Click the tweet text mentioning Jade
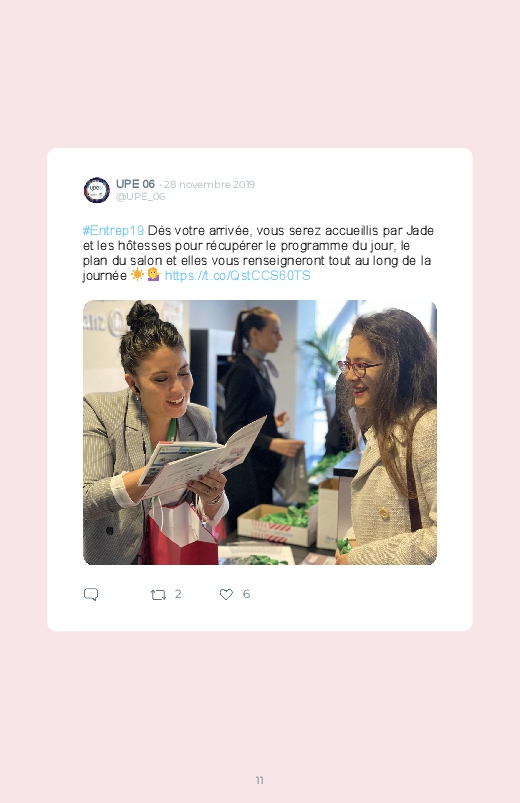 pos(259,253)
